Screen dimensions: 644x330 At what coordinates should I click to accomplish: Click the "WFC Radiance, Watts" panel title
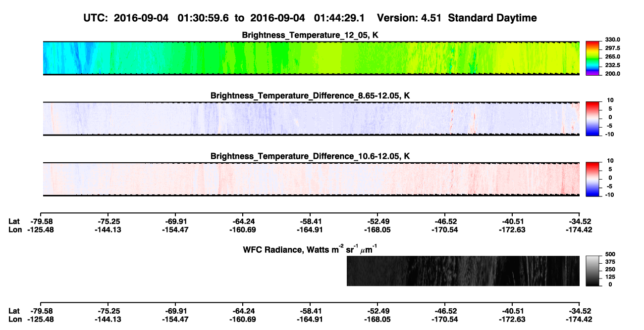click(311, 248)
